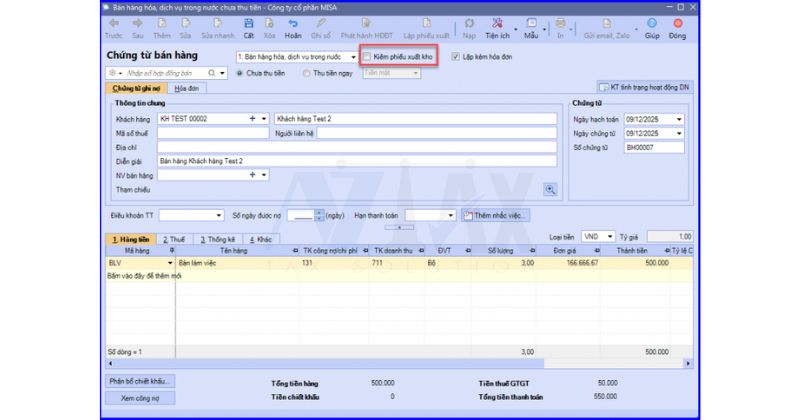
Task: Click the plus icon beside Khách hàng field
Action: click(252, 118)
